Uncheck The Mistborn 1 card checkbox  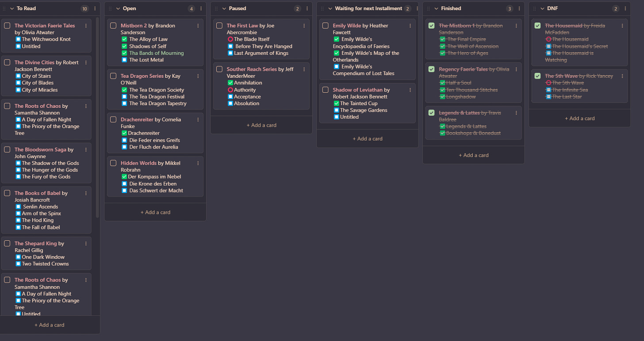432,26
